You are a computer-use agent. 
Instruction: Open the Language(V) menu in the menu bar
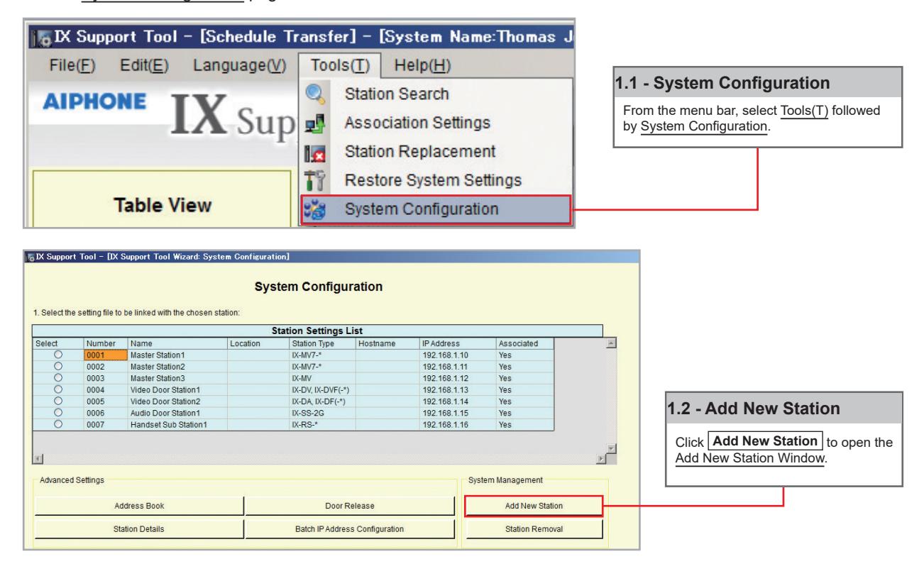pyautogui.click(x=238, y=65)
